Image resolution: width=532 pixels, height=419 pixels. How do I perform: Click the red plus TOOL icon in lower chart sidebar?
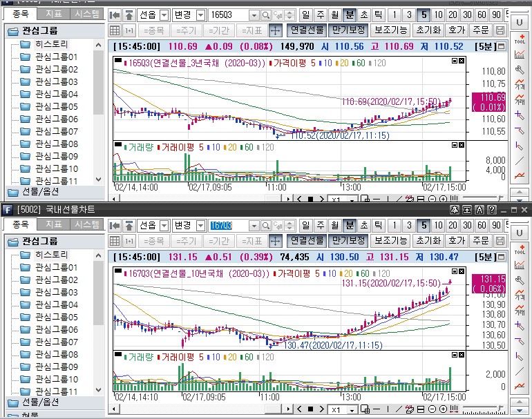point(519,250)
